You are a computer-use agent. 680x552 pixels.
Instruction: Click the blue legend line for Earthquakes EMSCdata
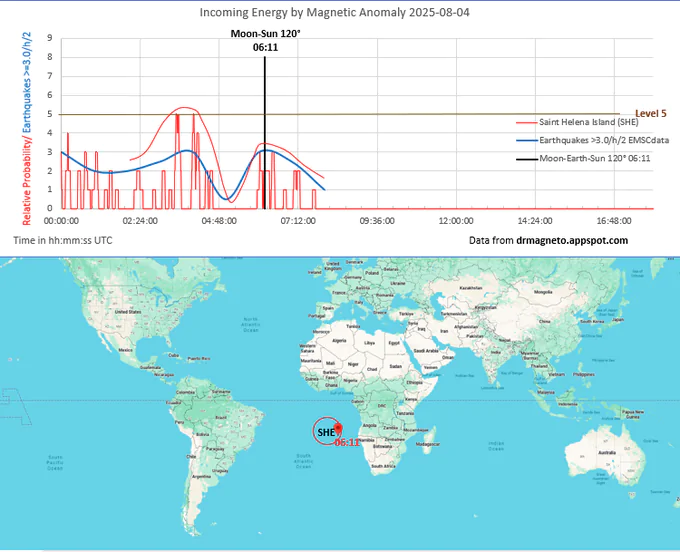[x=523, y=140]
